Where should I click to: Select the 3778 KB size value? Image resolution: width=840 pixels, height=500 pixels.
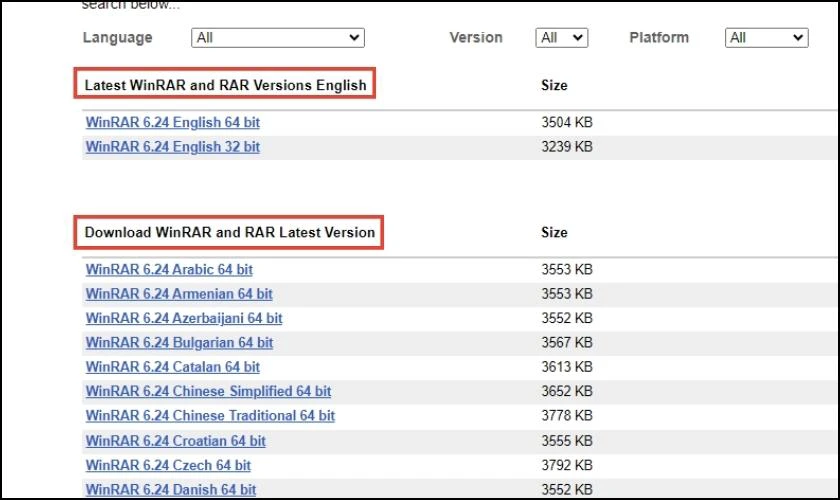point(567,416)
